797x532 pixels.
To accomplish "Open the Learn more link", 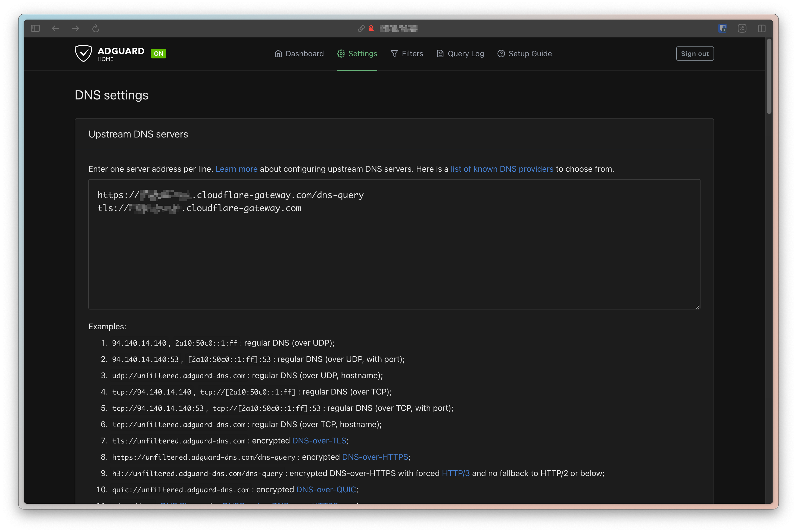I will 236,169.
